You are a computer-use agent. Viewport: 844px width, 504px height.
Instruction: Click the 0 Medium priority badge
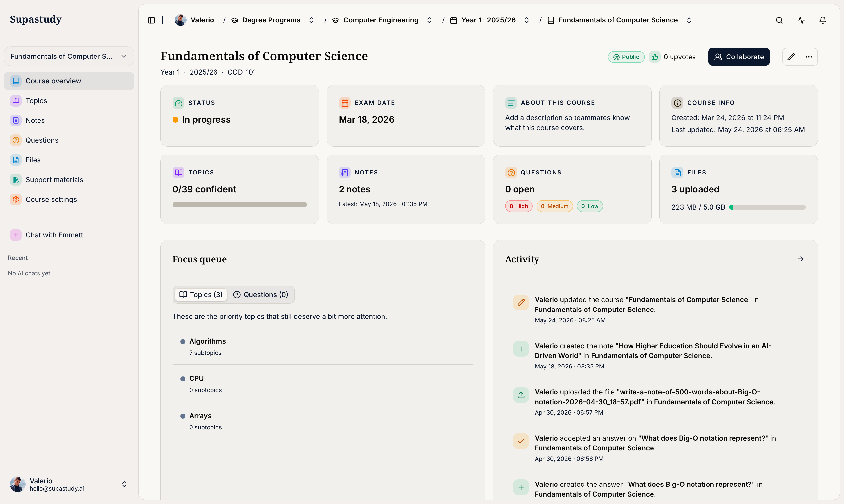555,206
